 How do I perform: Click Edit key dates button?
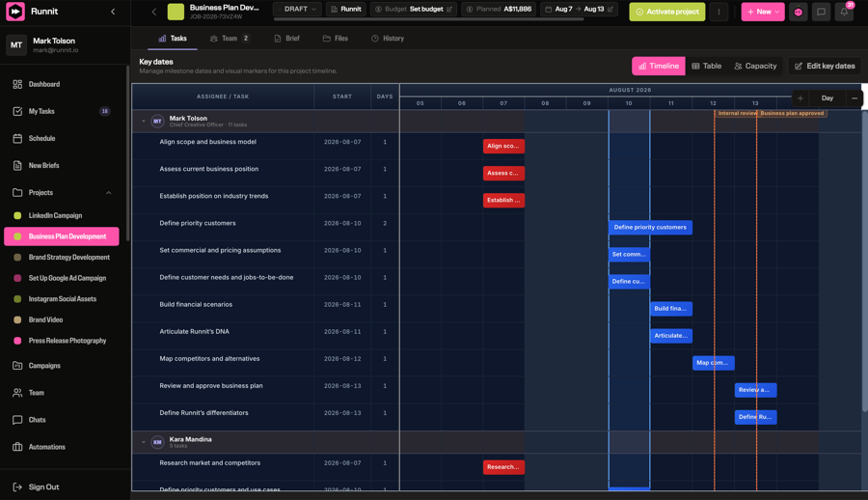point(825,66)
